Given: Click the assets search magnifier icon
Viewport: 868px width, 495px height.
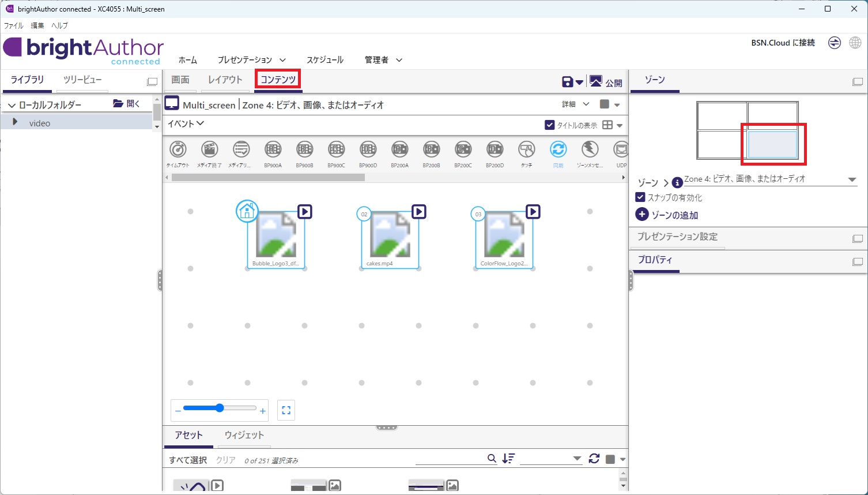Looking at the screenshot, I should tap(492, 458).
